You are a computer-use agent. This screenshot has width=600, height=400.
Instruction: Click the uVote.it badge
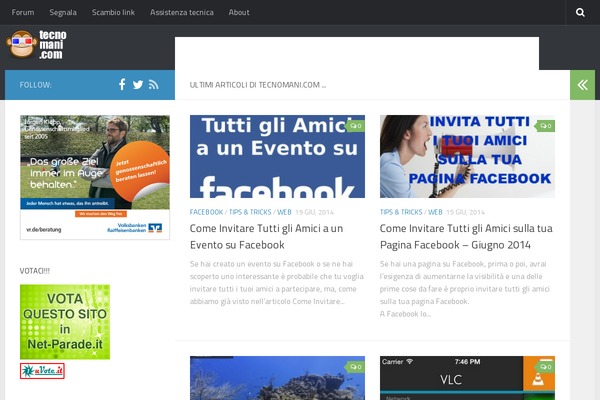pos(42,371)
